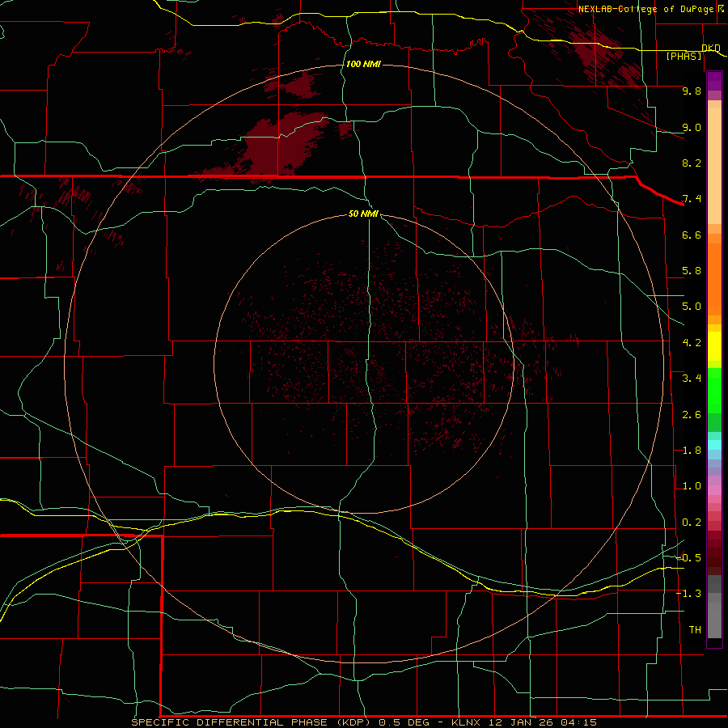Image resolution: width=728 pixels, height=728 pixels.
Task: Click the NEXLAB-College of DuPage watermark text
Action: pyautogui.click(x=645, y=9)
